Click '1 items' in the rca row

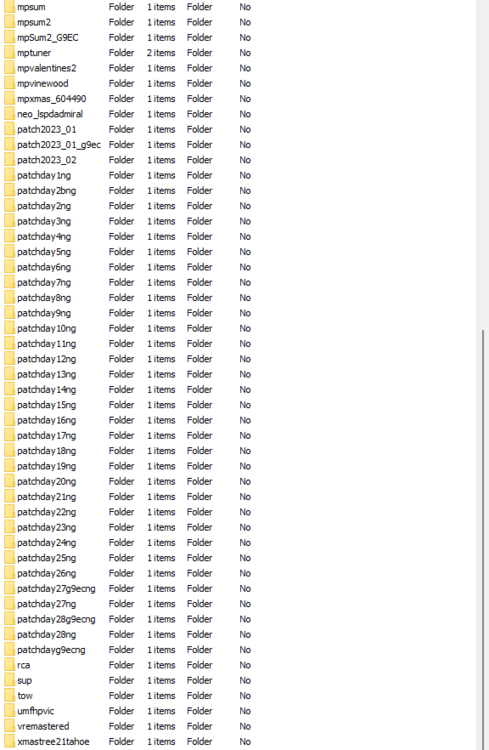pyautogui.click(x=161, y=665)
